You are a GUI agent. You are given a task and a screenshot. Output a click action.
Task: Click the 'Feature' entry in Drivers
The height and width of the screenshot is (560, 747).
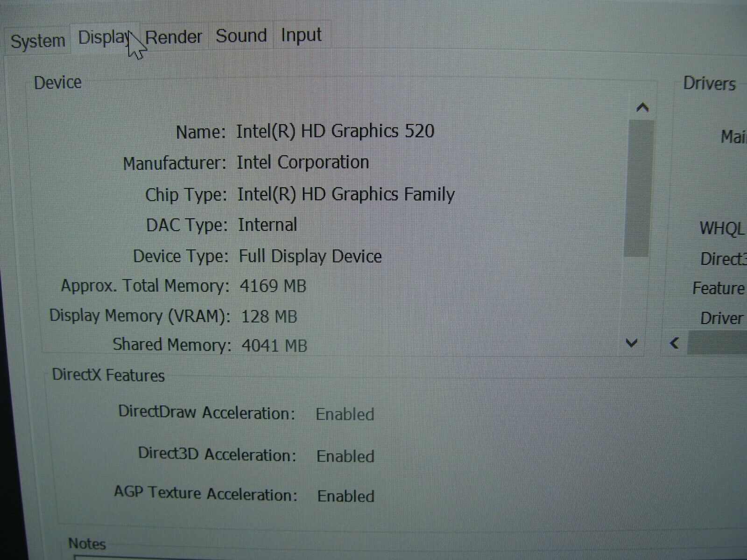[718, 288]
